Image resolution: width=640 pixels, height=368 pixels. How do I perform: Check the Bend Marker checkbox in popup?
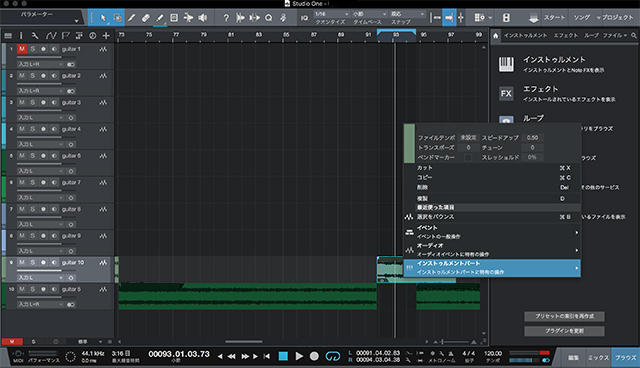[x=468, y=157]
